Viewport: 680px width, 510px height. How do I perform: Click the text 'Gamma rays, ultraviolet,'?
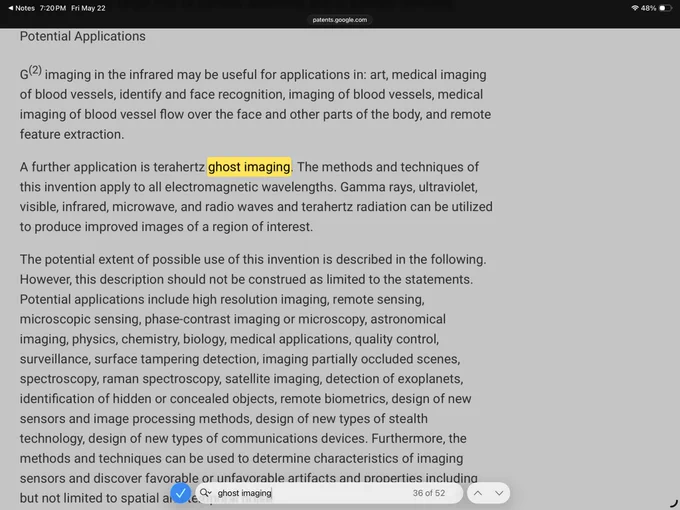[409, 187]
